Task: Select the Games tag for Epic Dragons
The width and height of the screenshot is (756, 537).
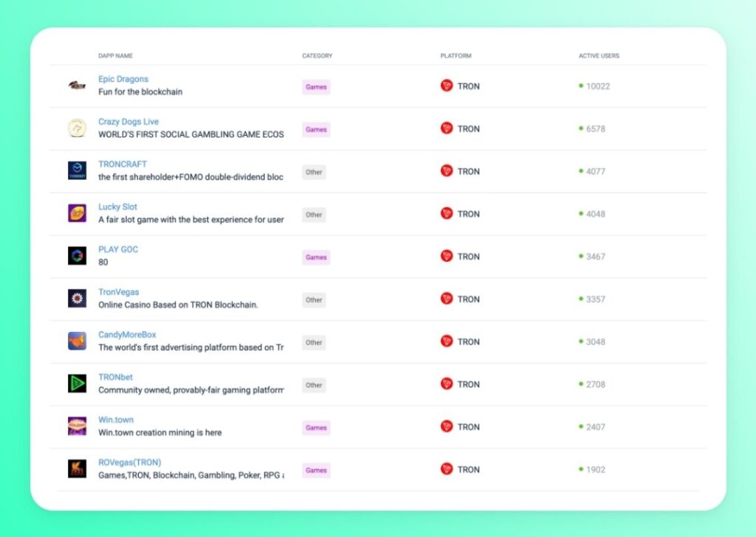Action: point(316,87)
